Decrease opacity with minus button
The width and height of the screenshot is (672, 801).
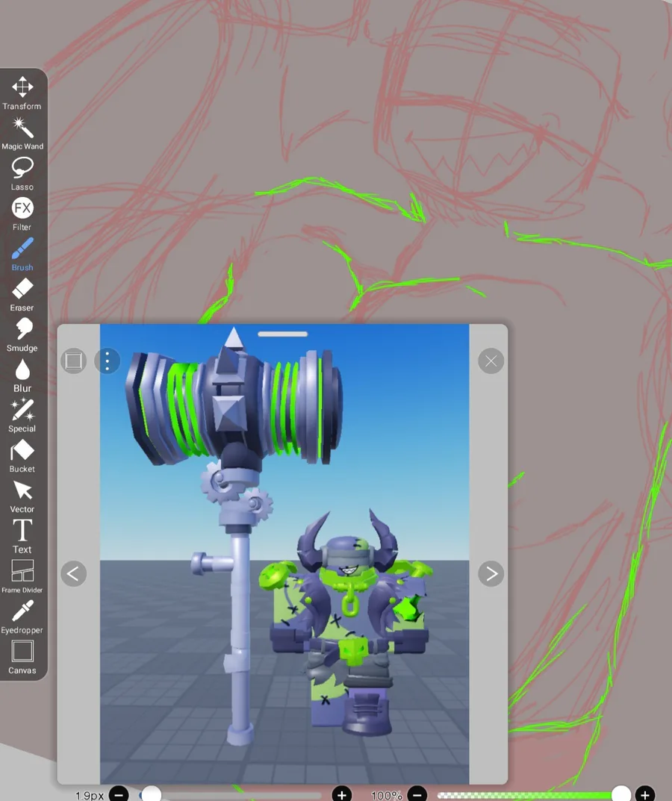417,794
